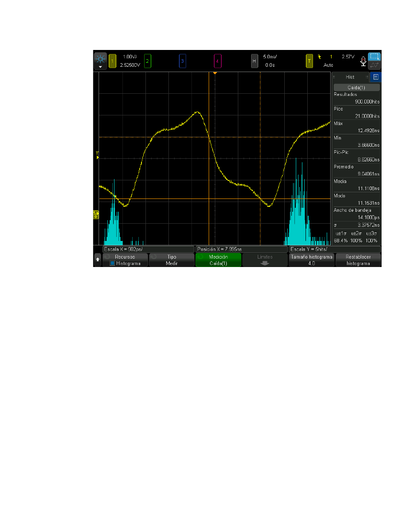The width and height of the screenshot is (420, 515).
Task: Click the trigger source 1 label
Action: (331, 57)
